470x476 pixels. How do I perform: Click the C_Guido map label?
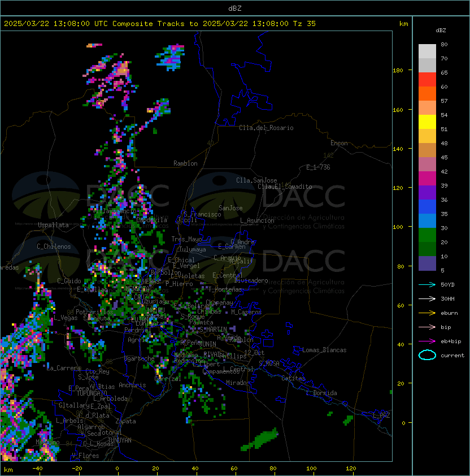click(x=69, y=281)
